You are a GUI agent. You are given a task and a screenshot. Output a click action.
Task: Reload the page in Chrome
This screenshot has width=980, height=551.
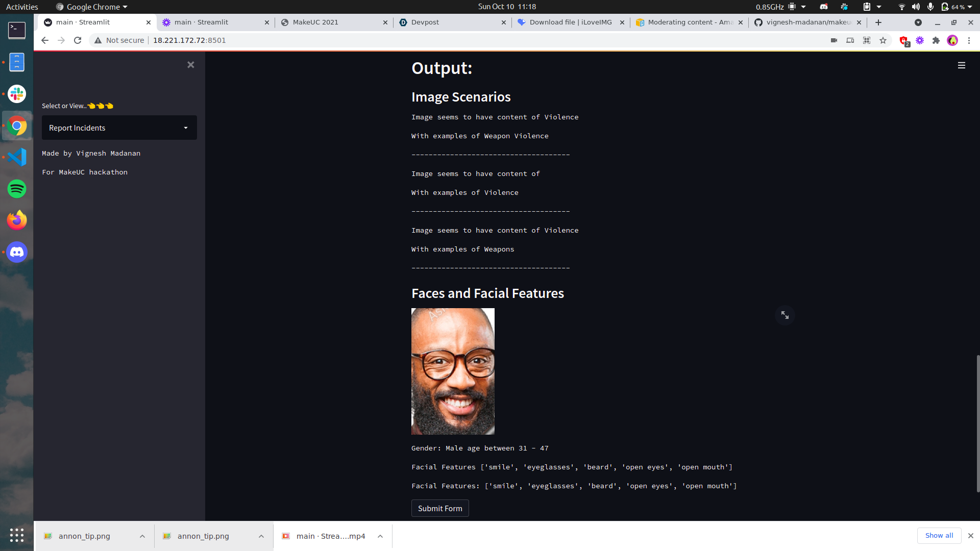78,40
